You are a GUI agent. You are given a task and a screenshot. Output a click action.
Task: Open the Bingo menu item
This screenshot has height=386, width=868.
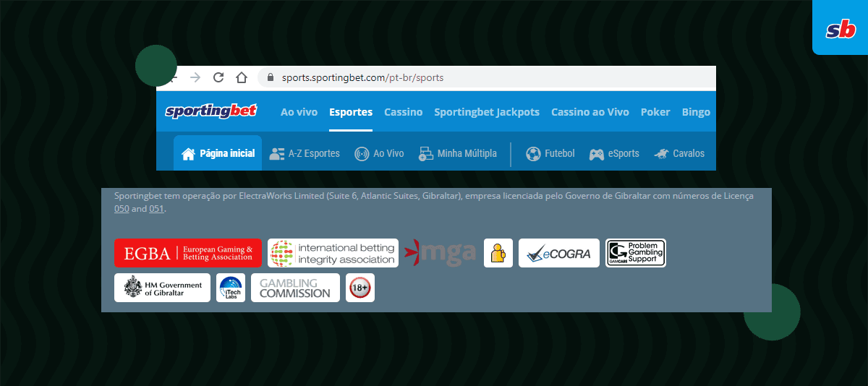tap(696, 112)
